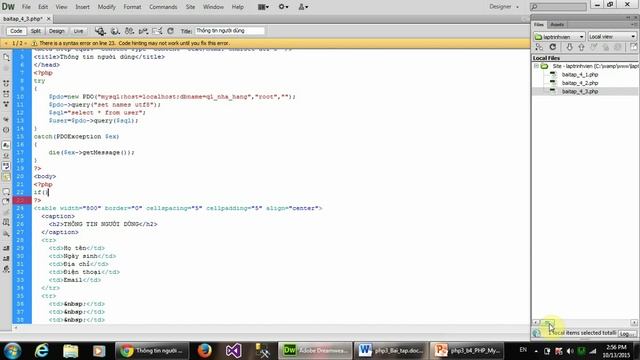The height and width of the screenshot is (360, 640).
Task: Click Preview in Browser globe icon
Action: pyautogui.click(x=115, y=31)
